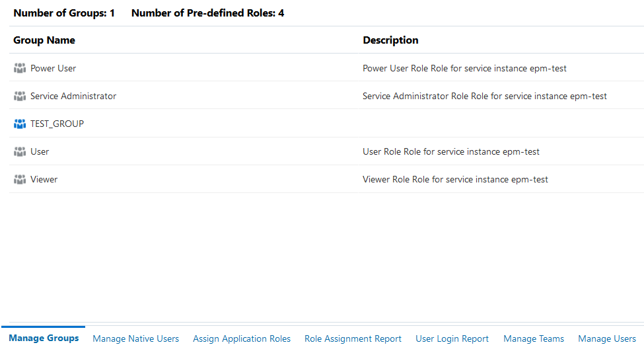Click the blue TEST_GROUP group icon
The width and height of the screenshot is (644, 351).
pos(20,124)
